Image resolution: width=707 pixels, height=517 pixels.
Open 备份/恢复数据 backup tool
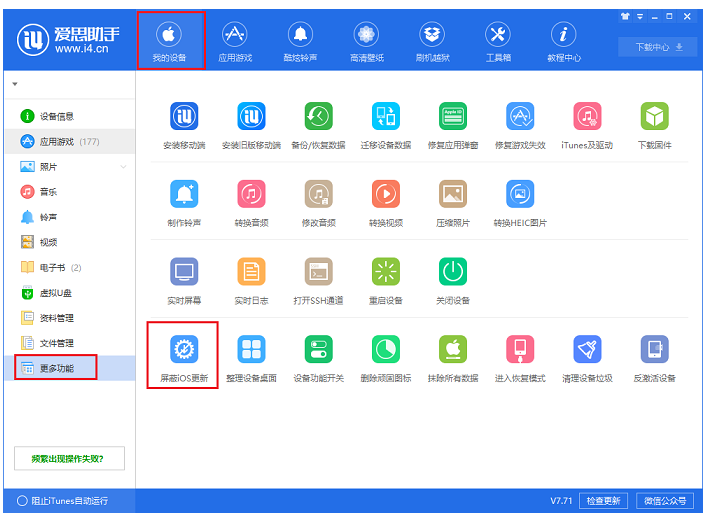pyautogui.click(x=318, y=116)
